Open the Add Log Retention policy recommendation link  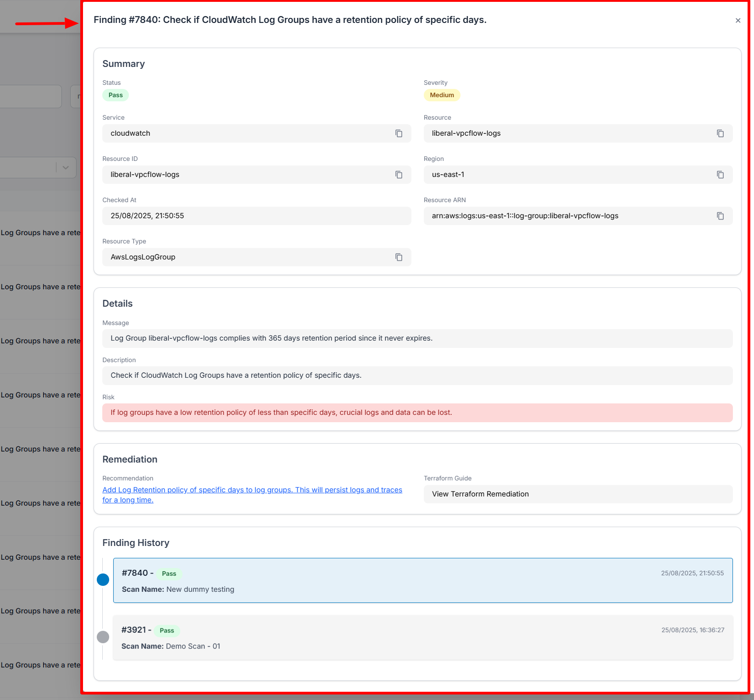pos(252,490)
